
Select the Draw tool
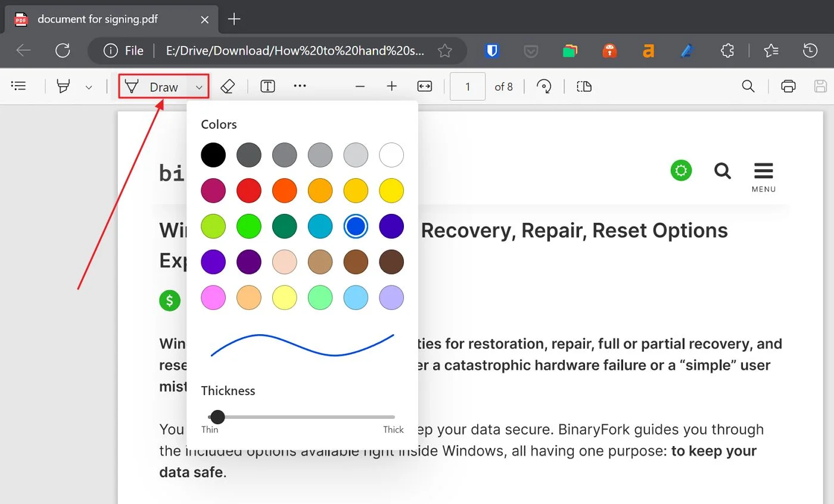point(153,87)
